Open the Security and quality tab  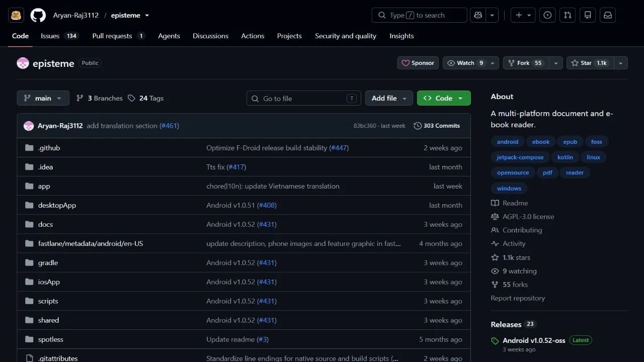346,36
